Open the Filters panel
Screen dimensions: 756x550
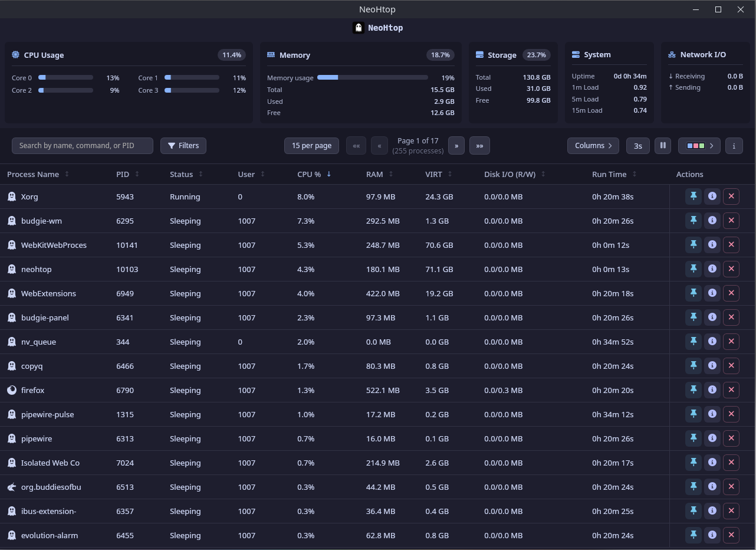[x=183, y=146]
